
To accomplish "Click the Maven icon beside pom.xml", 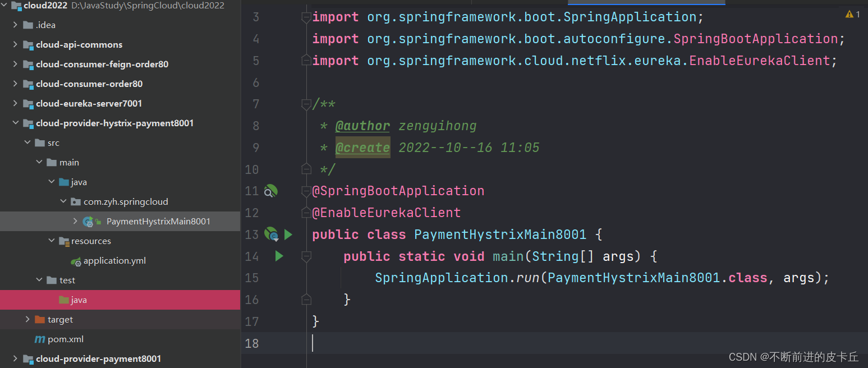I will (40, 339).
